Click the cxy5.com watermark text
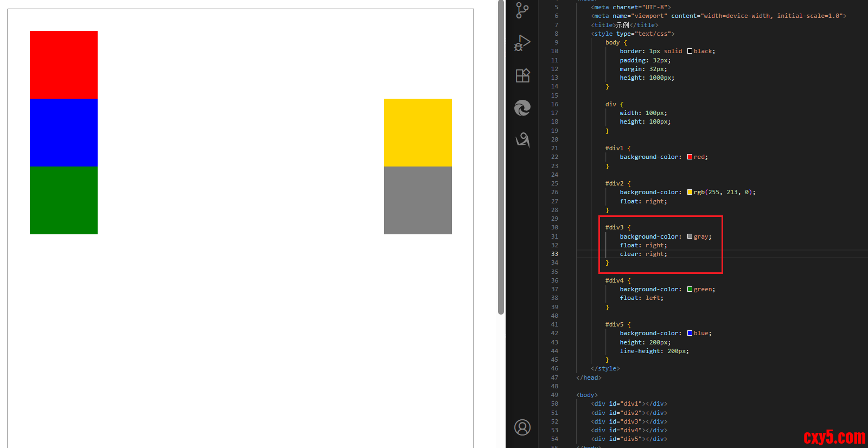 point(834,437)
